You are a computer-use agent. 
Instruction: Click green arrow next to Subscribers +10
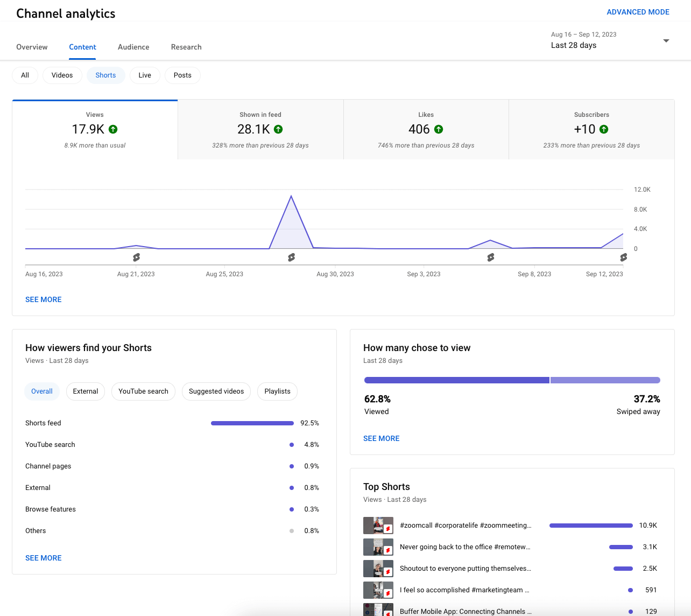coord(604,129)
